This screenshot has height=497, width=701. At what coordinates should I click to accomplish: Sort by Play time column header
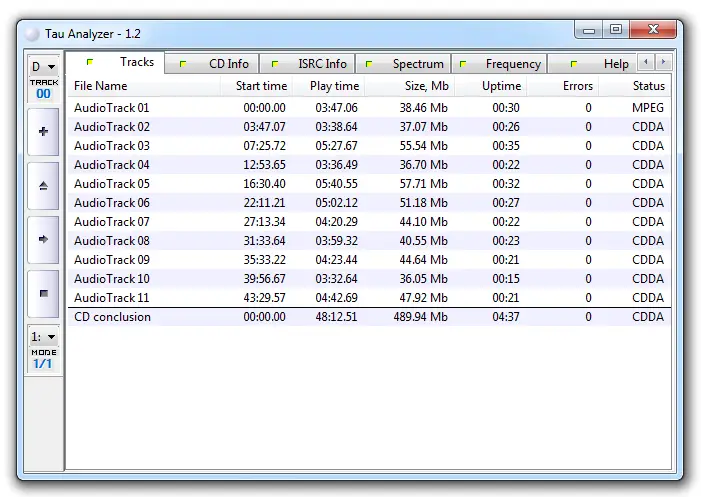pos(329,86)
